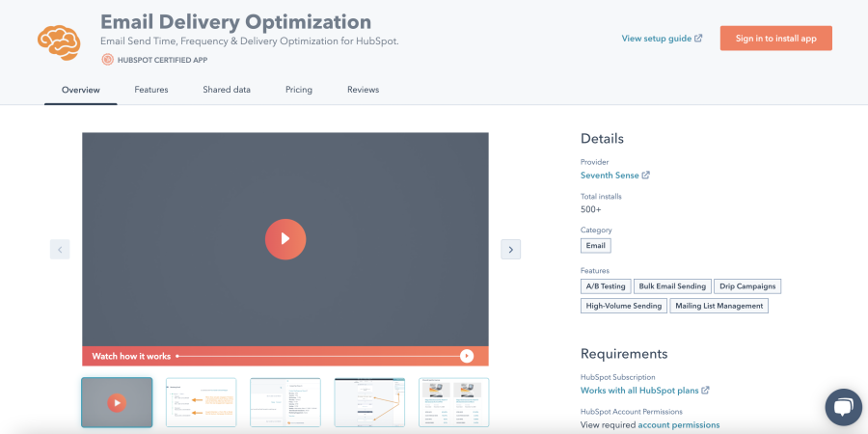This screenshot has height=434, width=868.
Task: Select the Email category tag
Action: [x=596, y=246]
